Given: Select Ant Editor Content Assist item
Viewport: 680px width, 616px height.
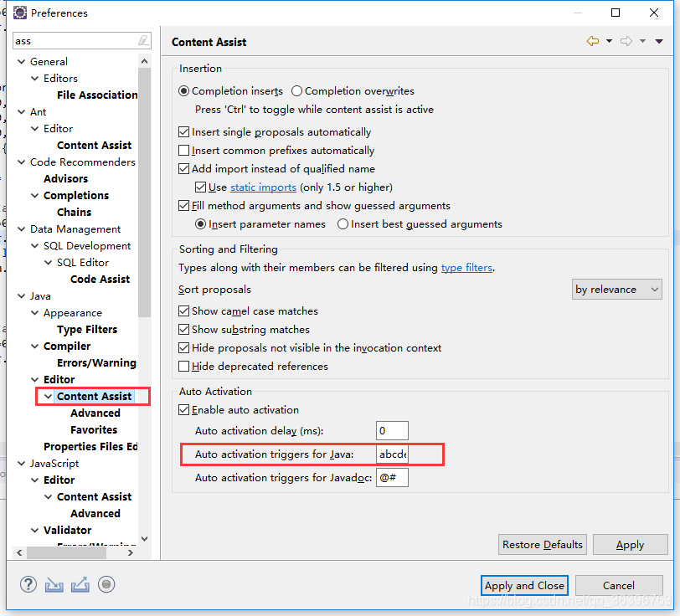Looking at the screenshot, I should tap(94, 146).
